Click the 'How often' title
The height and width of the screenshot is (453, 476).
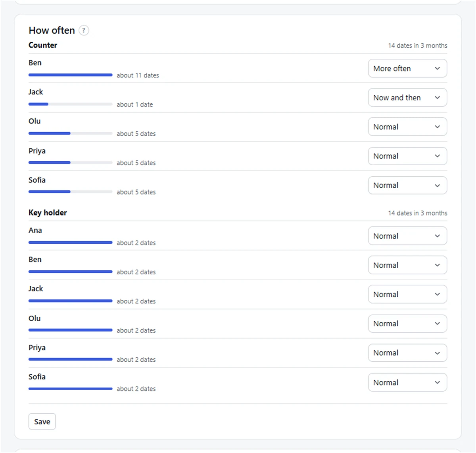tap(52, 30)
